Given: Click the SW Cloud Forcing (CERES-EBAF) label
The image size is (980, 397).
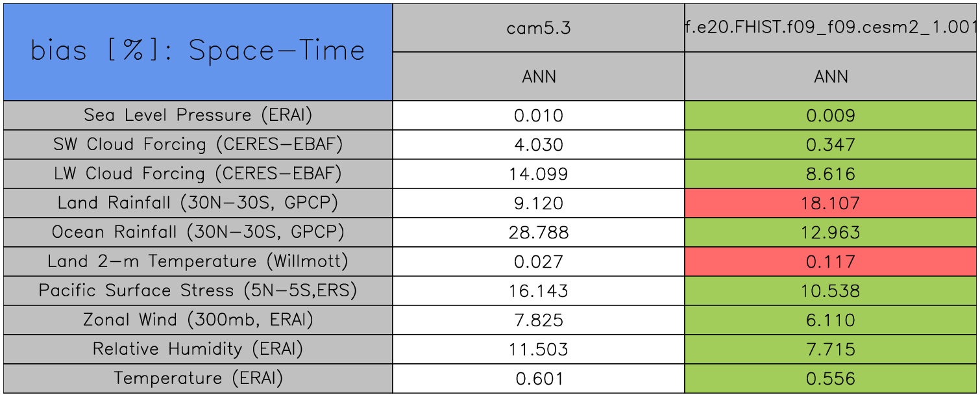Looking at the screenshot, I should [x=198, y=144].
